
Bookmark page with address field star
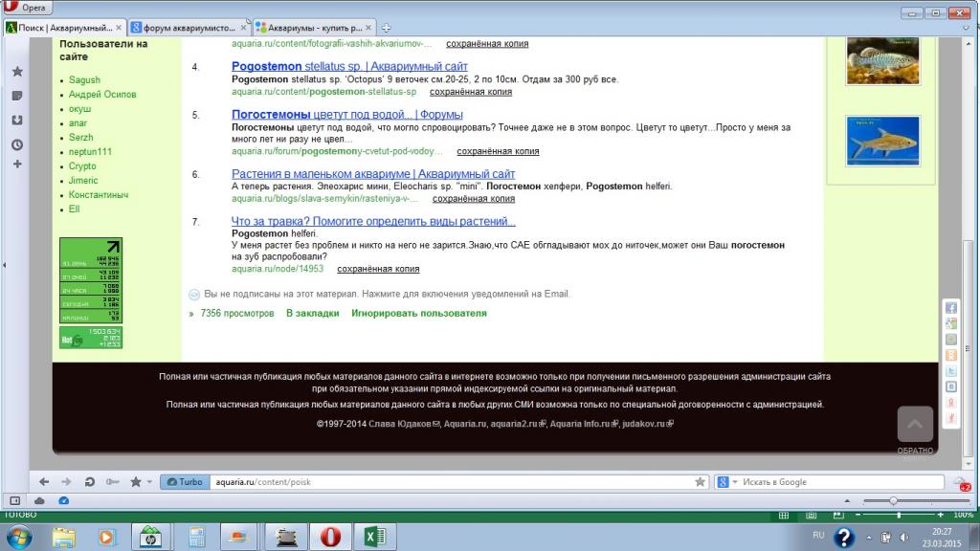700,482
